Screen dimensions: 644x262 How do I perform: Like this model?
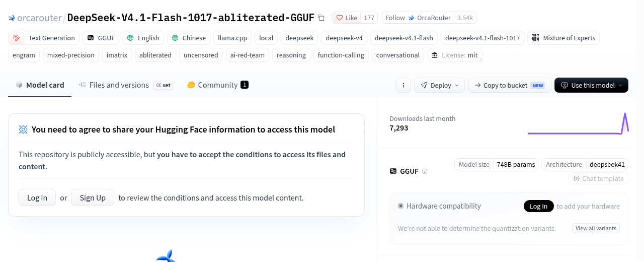[347, 18]
